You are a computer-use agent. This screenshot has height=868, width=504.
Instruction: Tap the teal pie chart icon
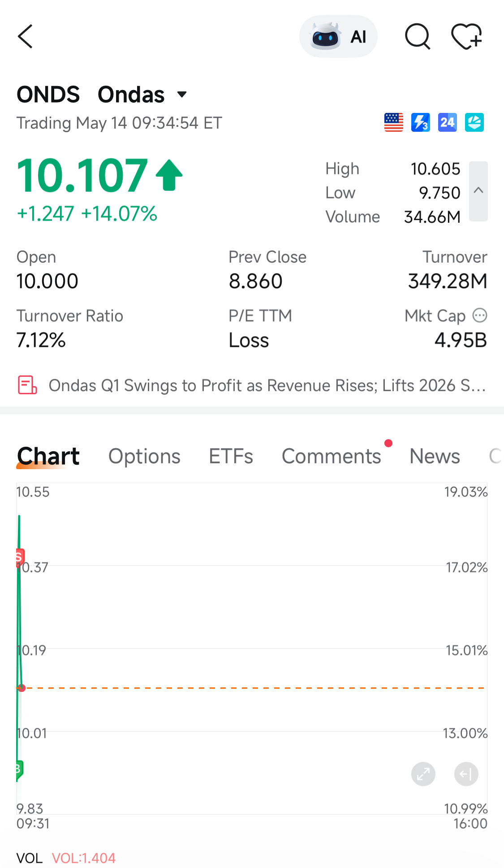[474, 122]
